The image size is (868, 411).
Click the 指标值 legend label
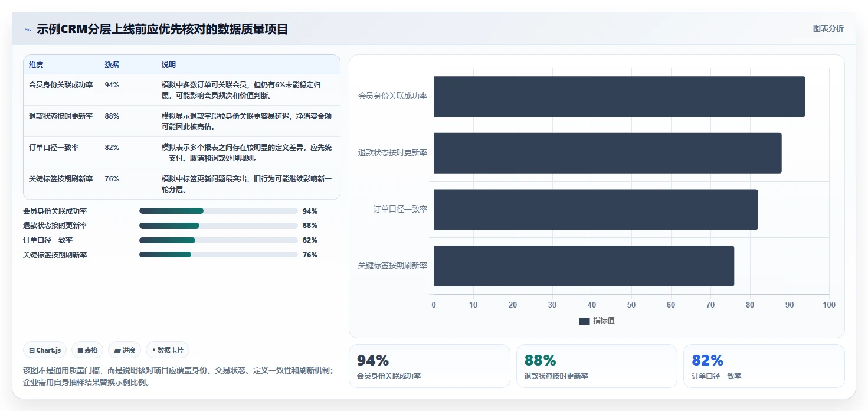pos(604,321)
